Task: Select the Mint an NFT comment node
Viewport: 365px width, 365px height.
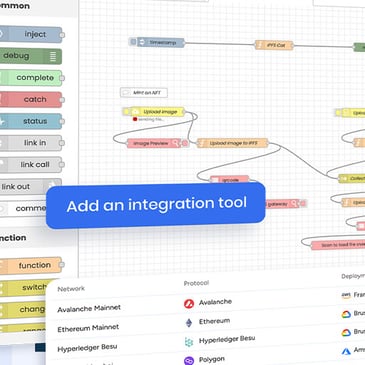Action: [144, 93]
